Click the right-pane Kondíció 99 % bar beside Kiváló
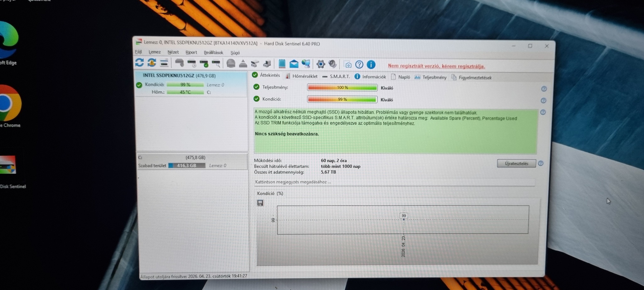This screenshot has width=644, height=290. tap(342, 99)
